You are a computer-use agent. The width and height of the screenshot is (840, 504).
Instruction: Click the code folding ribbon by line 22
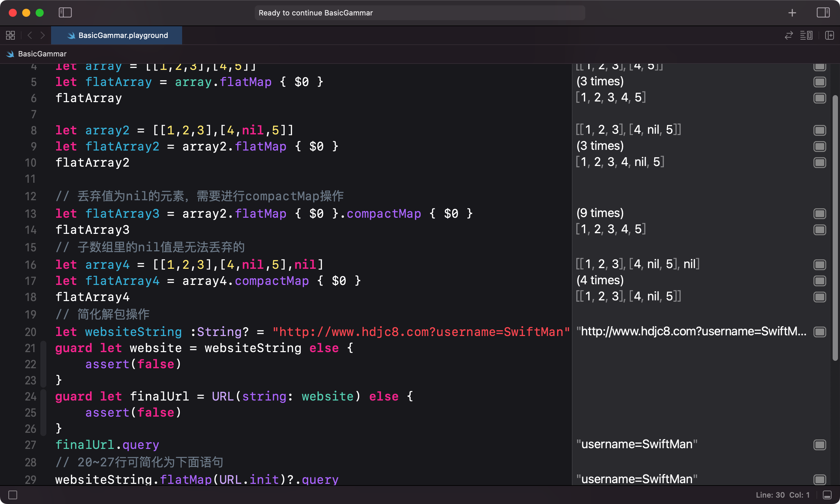[x=43, y=364]
